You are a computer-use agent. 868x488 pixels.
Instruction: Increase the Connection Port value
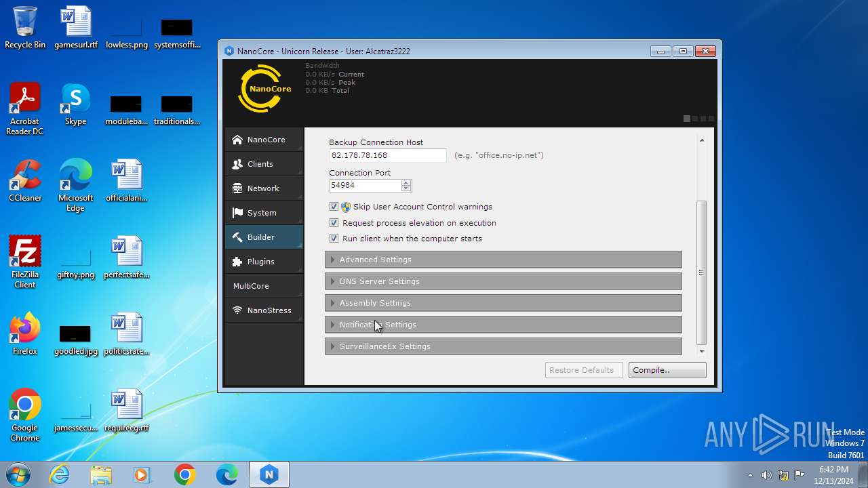(x=406, y=182)
